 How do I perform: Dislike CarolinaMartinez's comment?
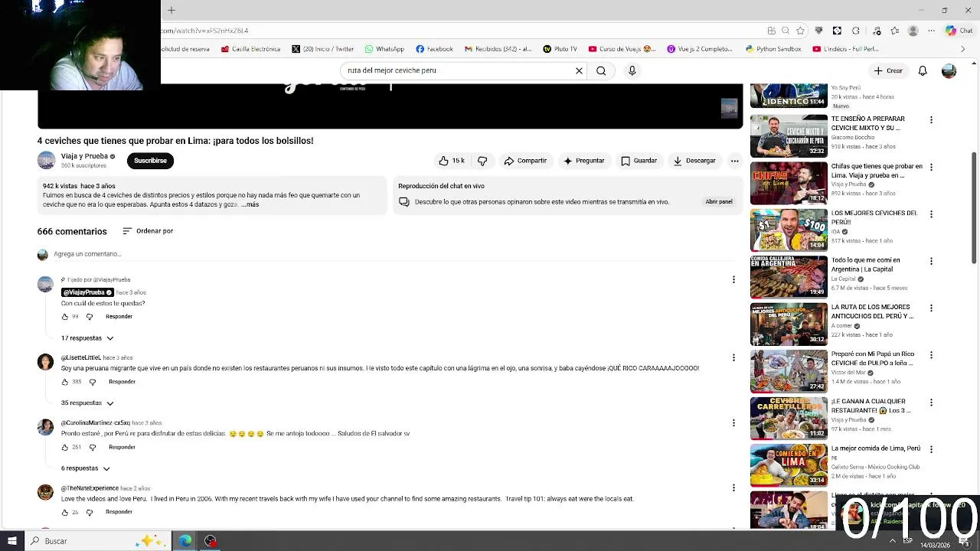coord(93,447)
